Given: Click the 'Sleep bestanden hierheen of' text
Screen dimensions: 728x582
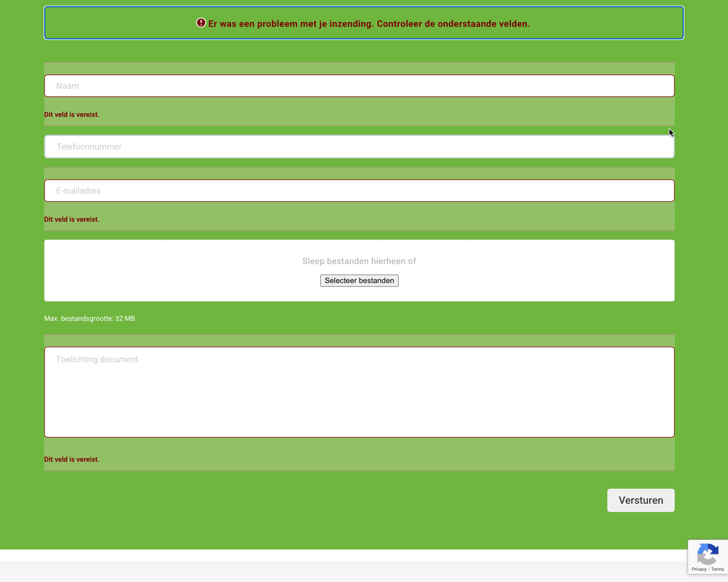Looking at the screenshot, I should pos(359,261).
